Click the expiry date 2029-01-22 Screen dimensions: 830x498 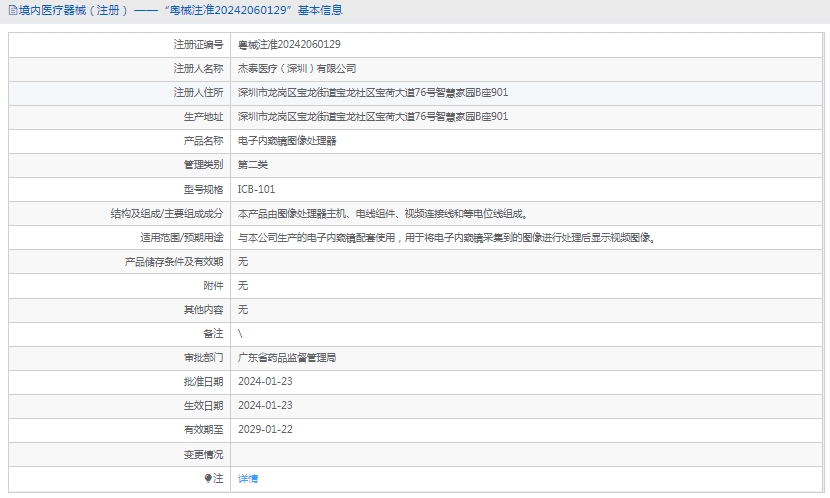coord(265,429)
